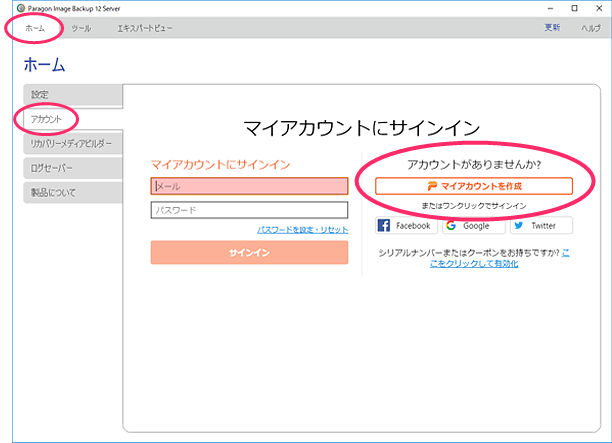Click the アカウントがありませんか? text
Image resolution: width=612 pixels, height=443 pixels.
click(474, 165)
